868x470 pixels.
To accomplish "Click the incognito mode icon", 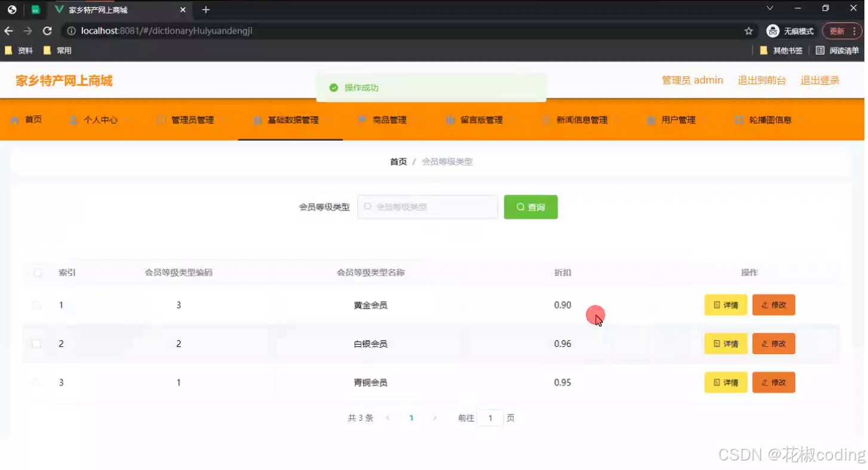I will point(773,31).
